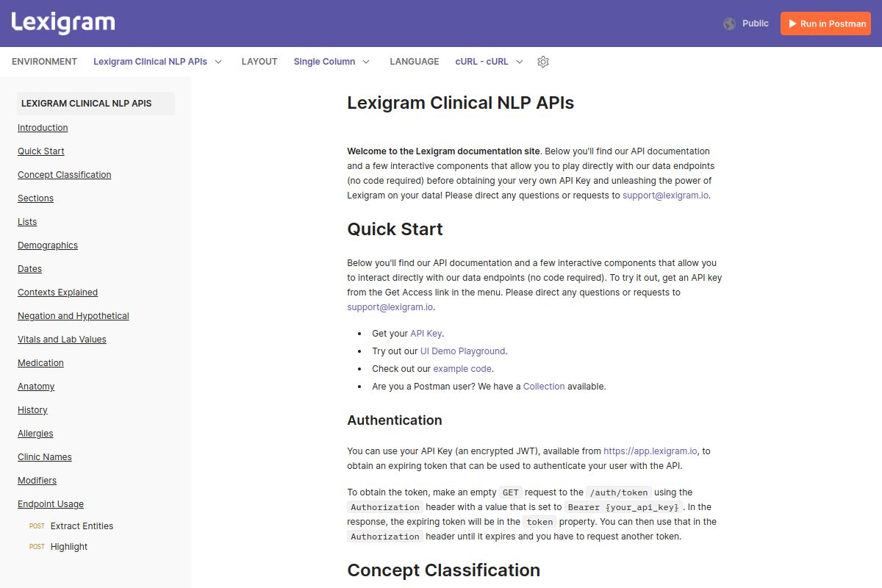This screenshot has height=588, width=882.
Task: Click the Lexigram Clinical NLP APIs title
Action: point(461,103)
